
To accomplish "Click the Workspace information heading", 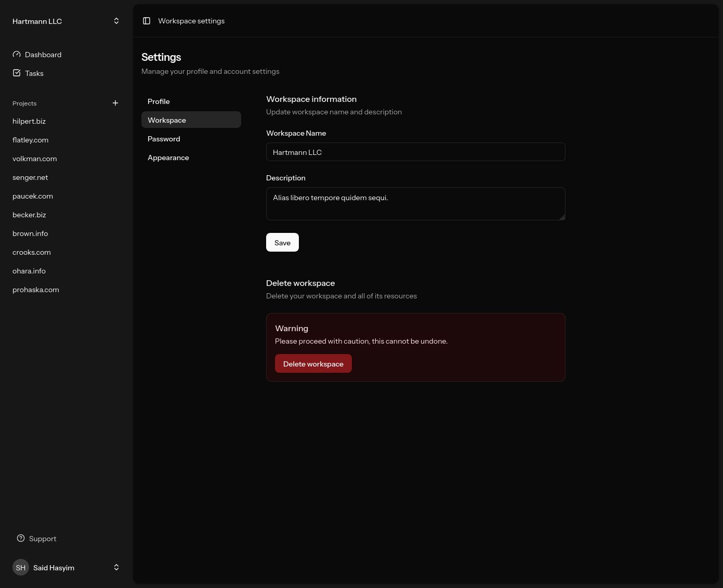I will click(311, 99).
